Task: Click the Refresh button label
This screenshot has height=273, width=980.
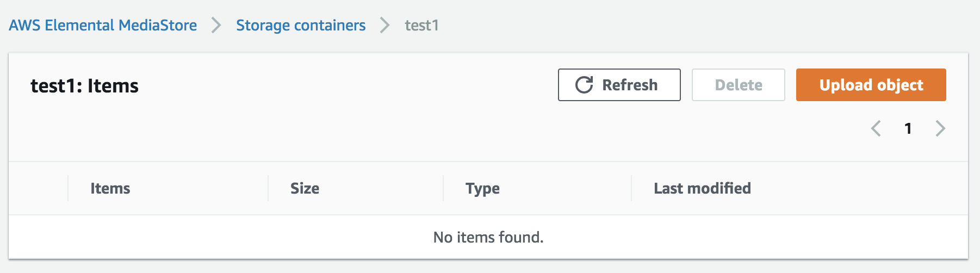Action: (630, 85)
